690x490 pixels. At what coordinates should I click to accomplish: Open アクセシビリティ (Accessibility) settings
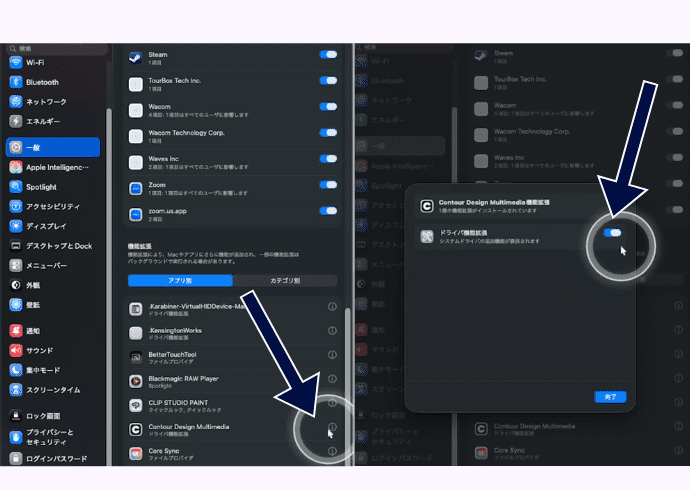click(52, 206)
